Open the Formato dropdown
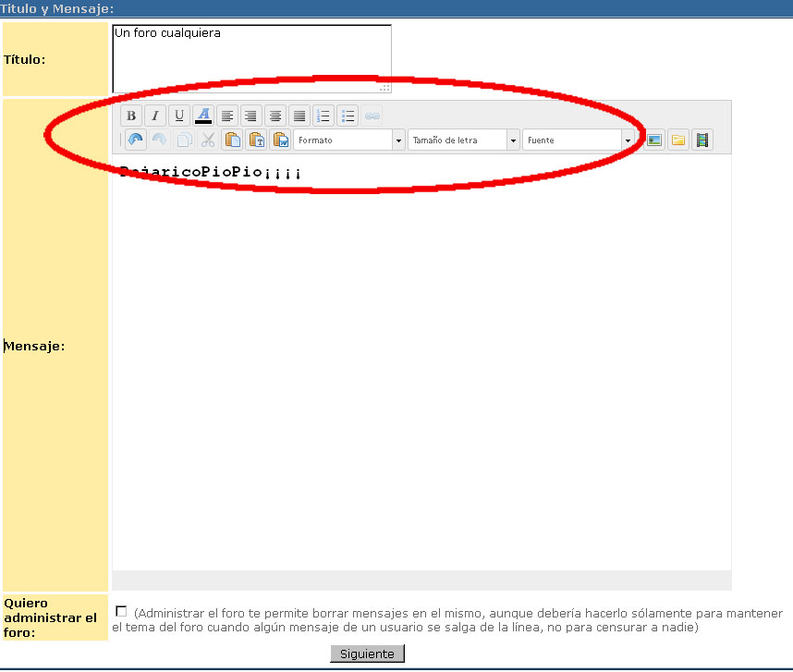 (x=349, y=140)
